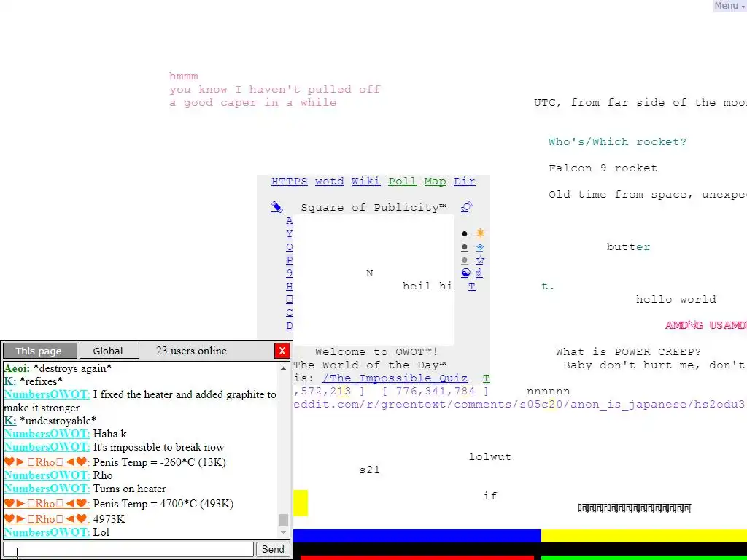Click the square box link below H

coord(289,300)
